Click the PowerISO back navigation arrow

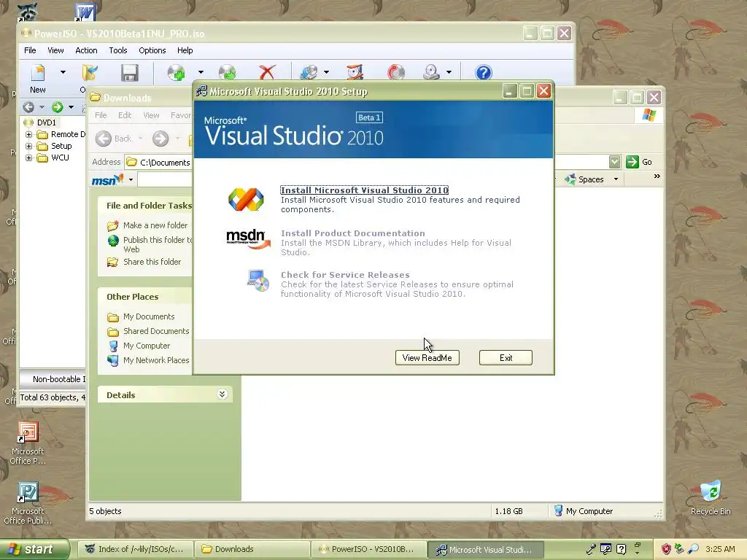pyautogui.click(x=28, y=107)
